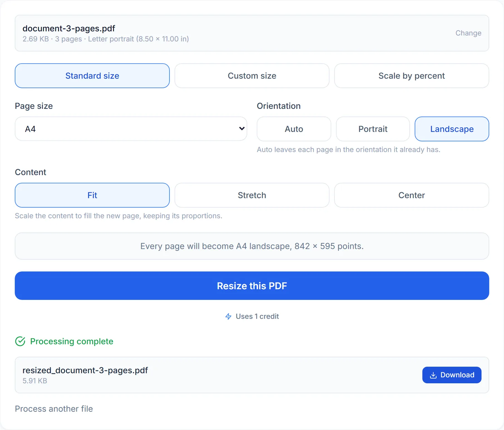Click the file details line showing 2.69 KB
504x430 pixels.
(106, 39)
